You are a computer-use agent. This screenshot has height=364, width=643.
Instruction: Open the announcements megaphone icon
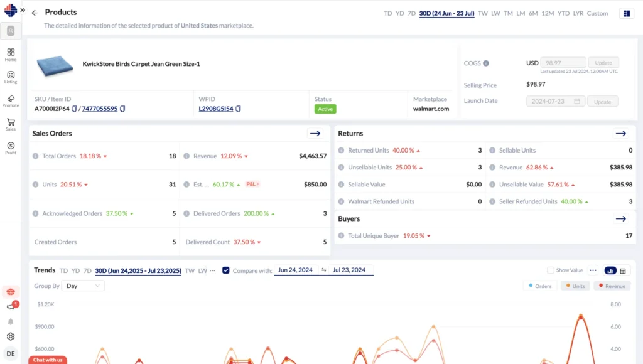(x=11, y=306)
